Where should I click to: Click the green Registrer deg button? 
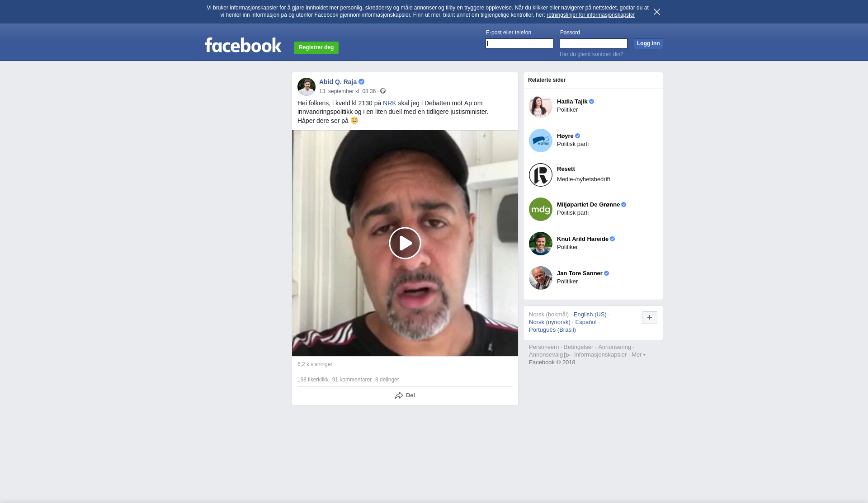(316, 47)
